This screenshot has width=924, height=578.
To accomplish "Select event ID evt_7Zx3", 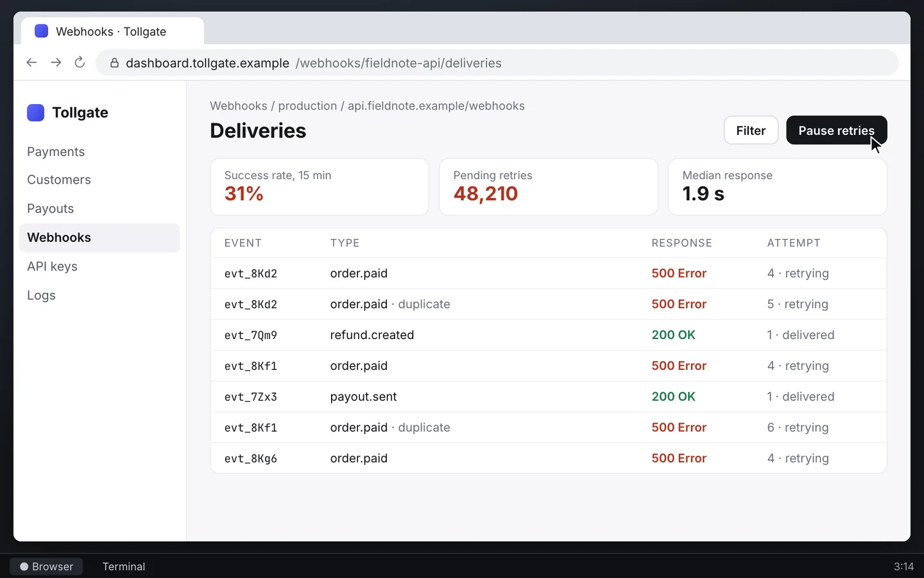I will tap(251, 397).
